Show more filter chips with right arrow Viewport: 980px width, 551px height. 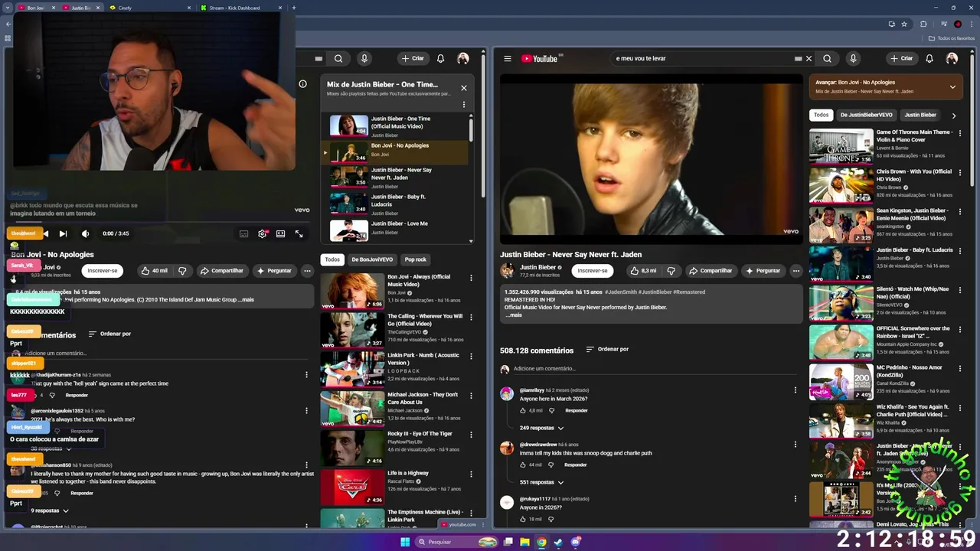954,116
